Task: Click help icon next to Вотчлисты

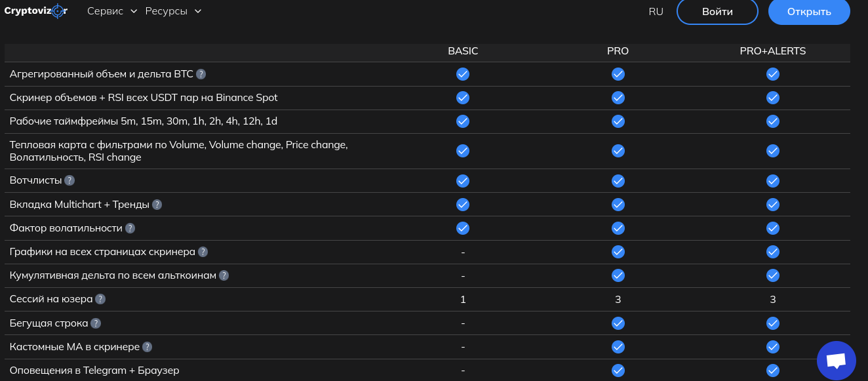Action: pos(69,180)
